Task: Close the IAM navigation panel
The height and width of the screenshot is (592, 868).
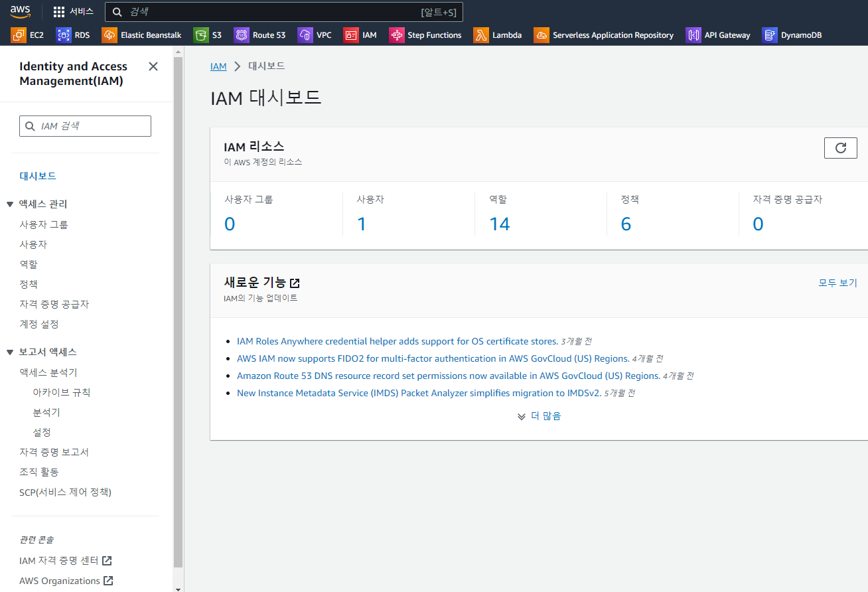Action: click(x=153, y=66)
